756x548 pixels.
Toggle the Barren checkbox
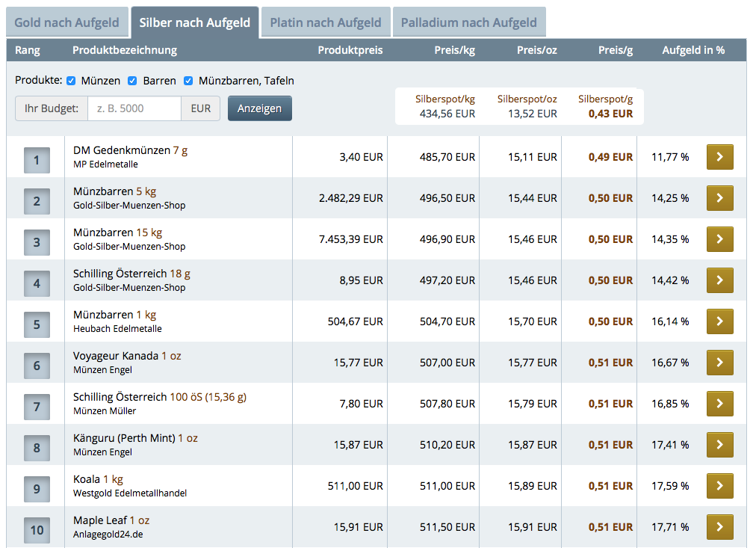(132, 81)
